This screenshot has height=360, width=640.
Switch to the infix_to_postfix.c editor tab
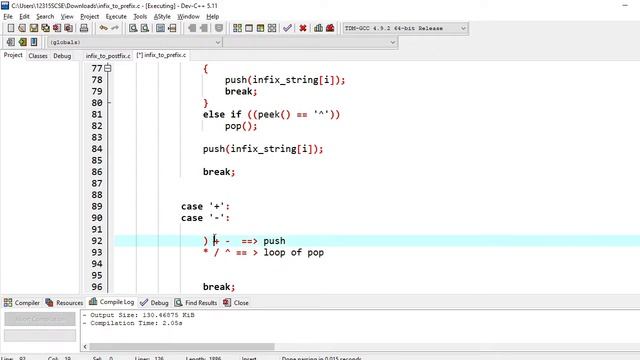click(108, 56)
